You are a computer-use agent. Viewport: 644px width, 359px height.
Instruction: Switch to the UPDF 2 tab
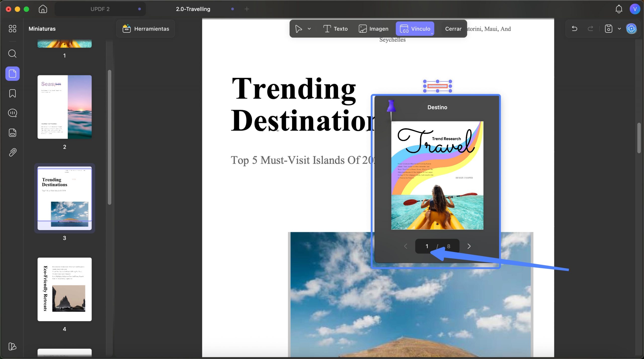[100, 9]
